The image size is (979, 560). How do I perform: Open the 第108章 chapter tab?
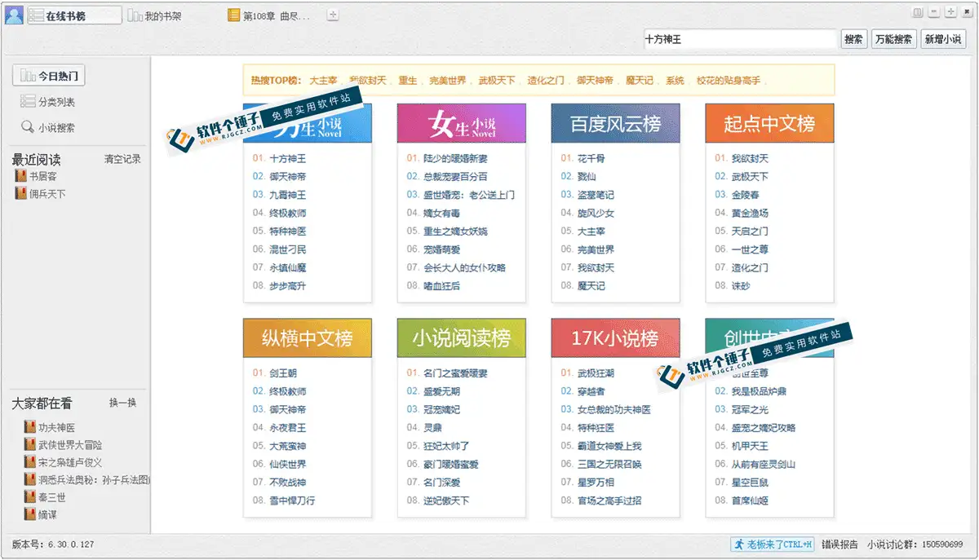tap(270, 15)
